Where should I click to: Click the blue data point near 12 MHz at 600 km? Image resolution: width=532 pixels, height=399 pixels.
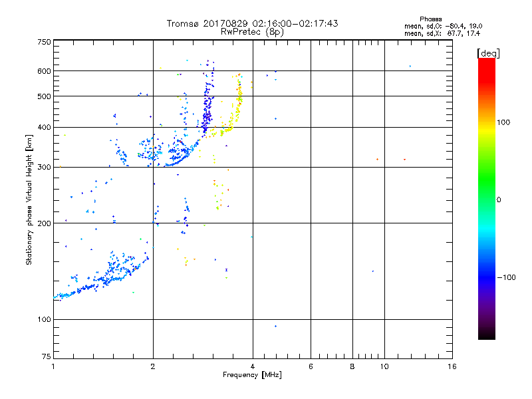point(410,66)
